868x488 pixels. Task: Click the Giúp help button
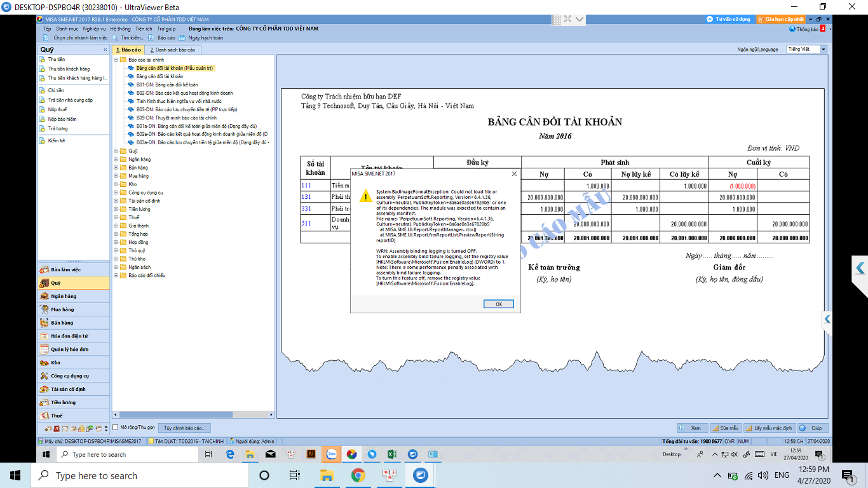tap(813, 428)
